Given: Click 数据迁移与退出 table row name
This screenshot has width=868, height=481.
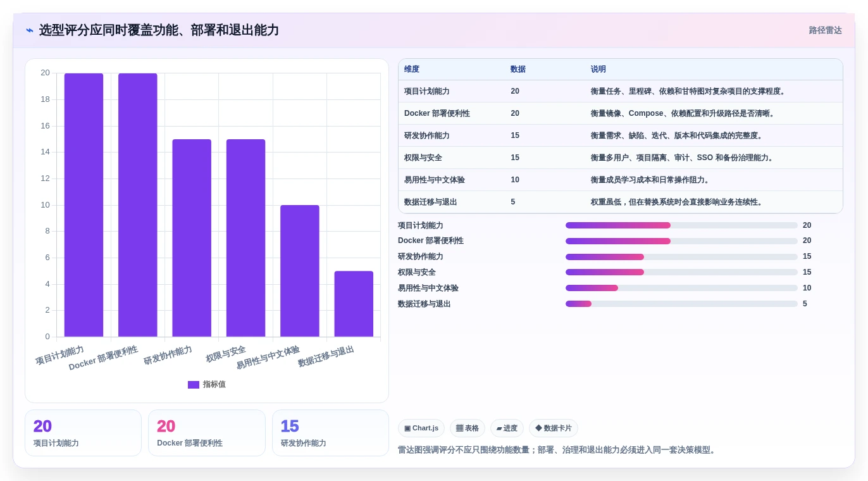Looking at the screenshot, I should click(x=431, y=203).
